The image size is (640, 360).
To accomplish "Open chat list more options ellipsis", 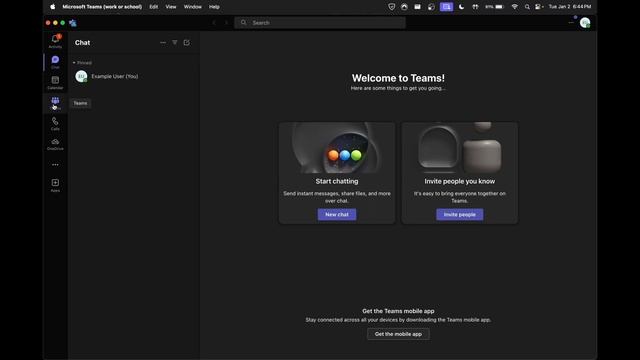I will (x=163, y=42).
